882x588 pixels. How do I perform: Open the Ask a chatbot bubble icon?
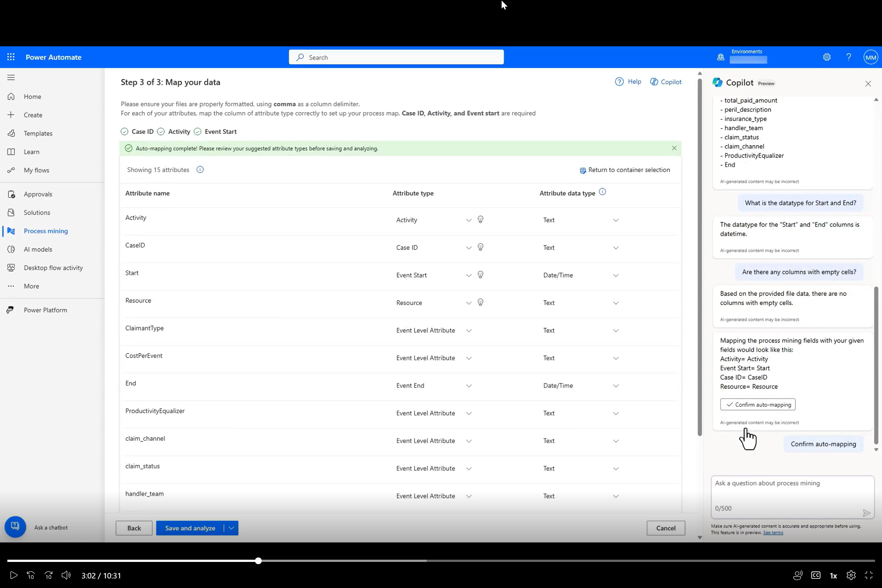coord(15,527)
